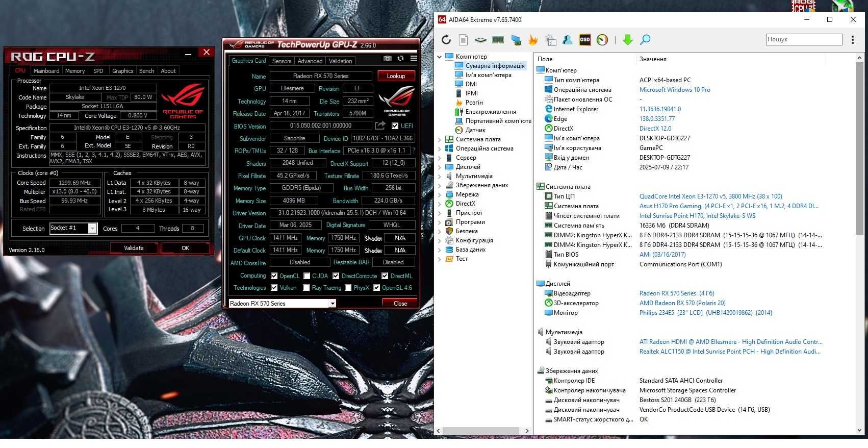Screen dimensions: 868x448
Task: Click the magnifier search icon in AIDA64 toolbar
Action: [645, 40]
